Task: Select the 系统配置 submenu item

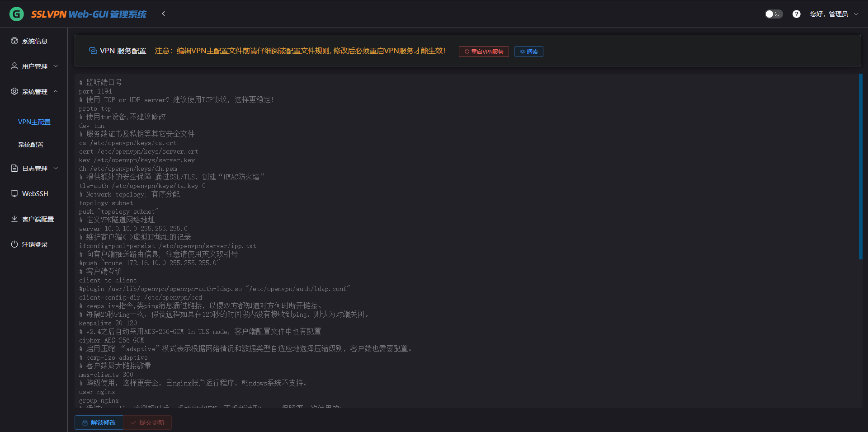Action: click(31, 145)
